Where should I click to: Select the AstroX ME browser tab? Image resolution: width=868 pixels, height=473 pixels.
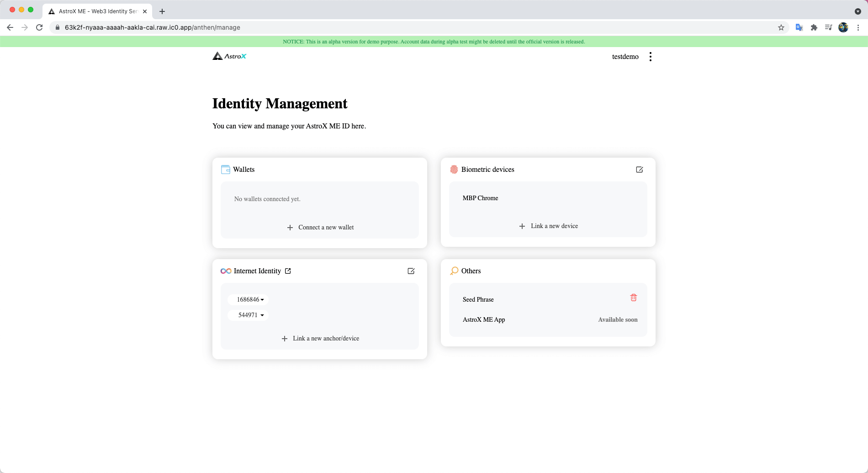point(98,11)
